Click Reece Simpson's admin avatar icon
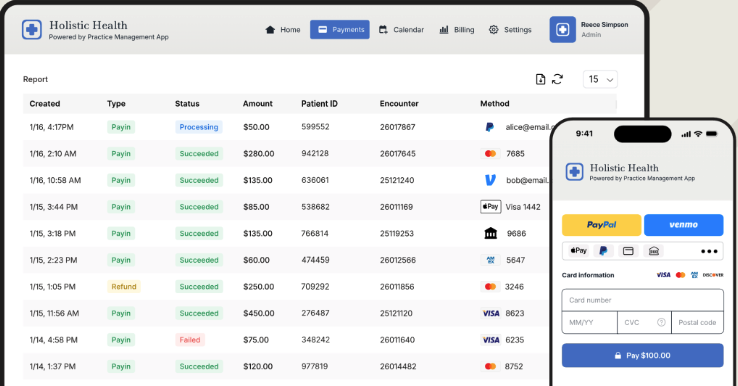The image size is (738, 386). click(x=562, y=30)
